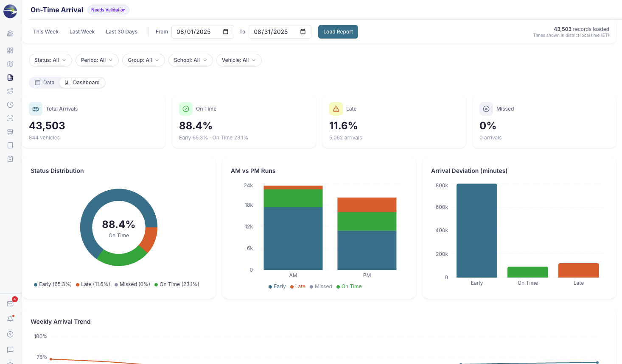Viewport: 622px width, 364px height.
Task: Open the bus vehicles icon in the sidebar
Action: pyautogui.click(x=10, y=132)
